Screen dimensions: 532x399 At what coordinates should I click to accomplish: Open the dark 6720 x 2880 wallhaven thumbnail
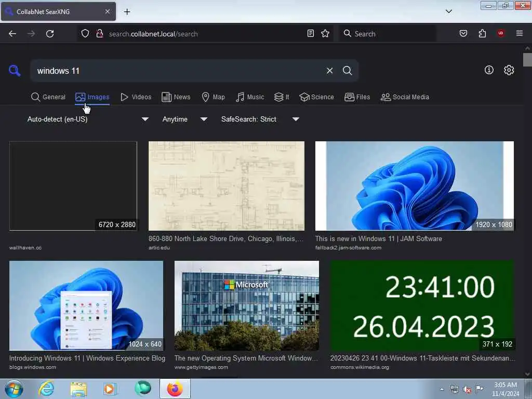(73, 186)
